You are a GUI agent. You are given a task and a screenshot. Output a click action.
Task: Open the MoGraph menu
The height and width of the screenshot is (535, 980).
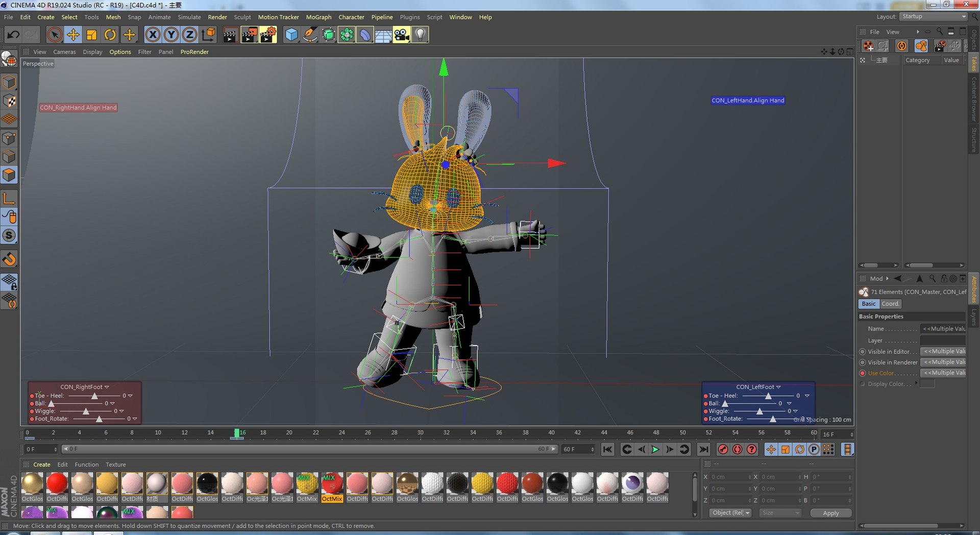pos(318,17)
